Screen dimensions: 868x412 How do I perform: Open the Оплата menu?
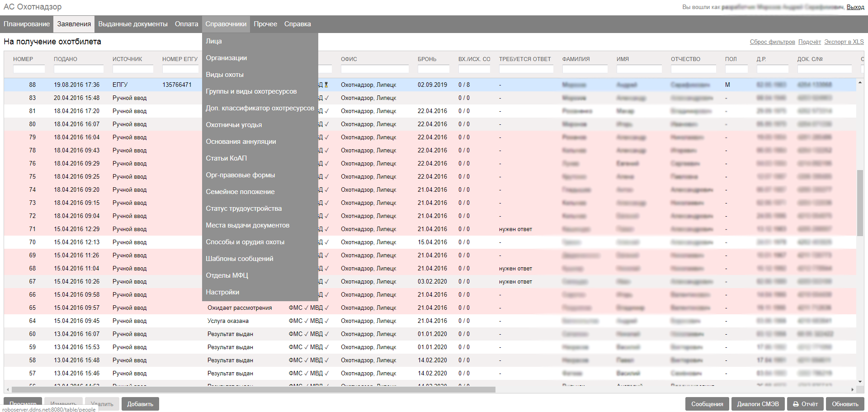click(x=187, y=24)
